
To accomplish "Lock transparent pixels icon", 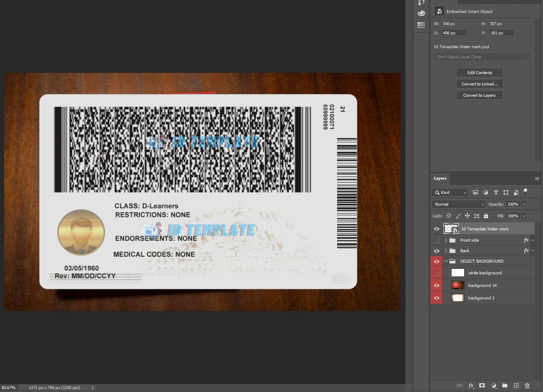I will coord(449,216).
